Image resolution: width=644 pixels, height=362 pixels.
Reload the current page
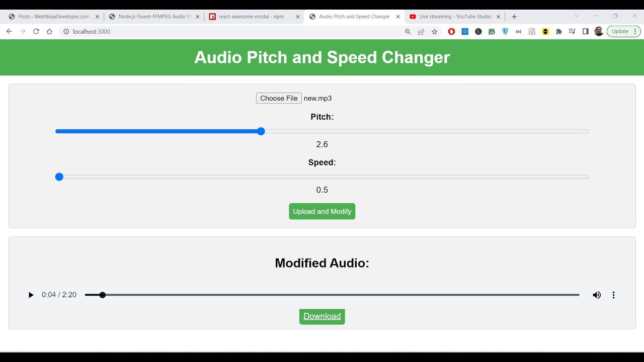(x=36, y=32)
